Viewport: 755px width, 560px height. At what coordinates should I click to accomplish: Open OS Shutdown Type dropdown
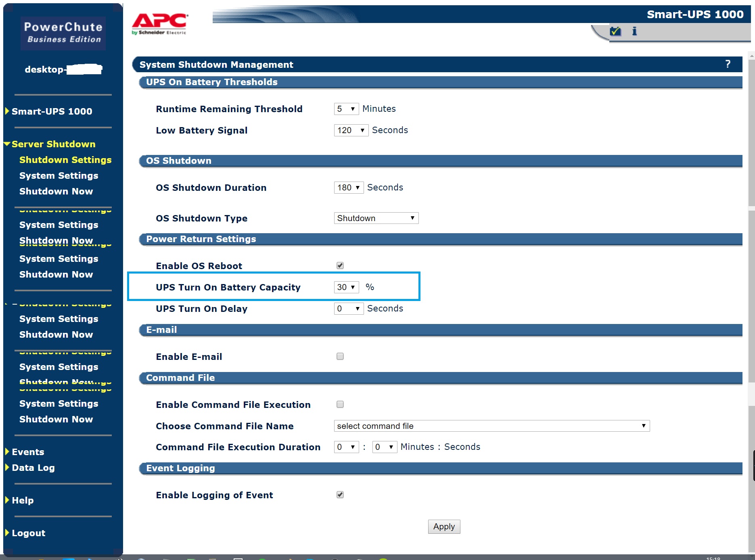376,218
